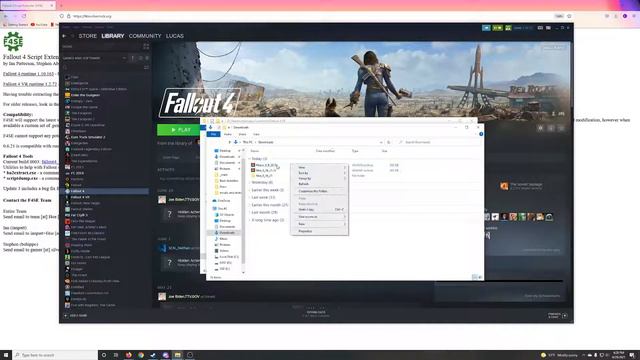The width and height of the screenshot is (640, 360).
Task: Expand the Explorer address bar history dropdown
Action: pyautogui.click(x=381, y=142)
